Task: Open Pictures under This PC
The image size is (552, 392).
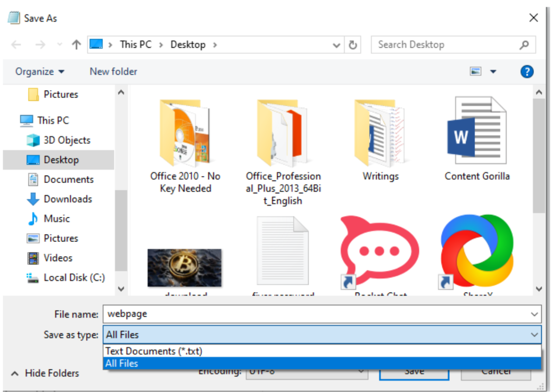Action: coord(52,238)
